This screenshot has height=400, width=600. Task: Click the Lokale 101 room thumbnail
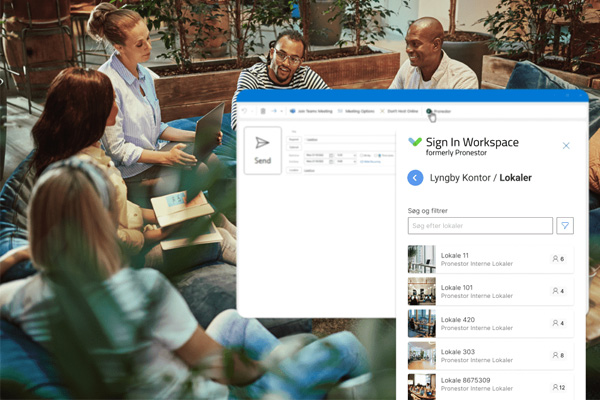pyautogui.click(x=422, y=291)
